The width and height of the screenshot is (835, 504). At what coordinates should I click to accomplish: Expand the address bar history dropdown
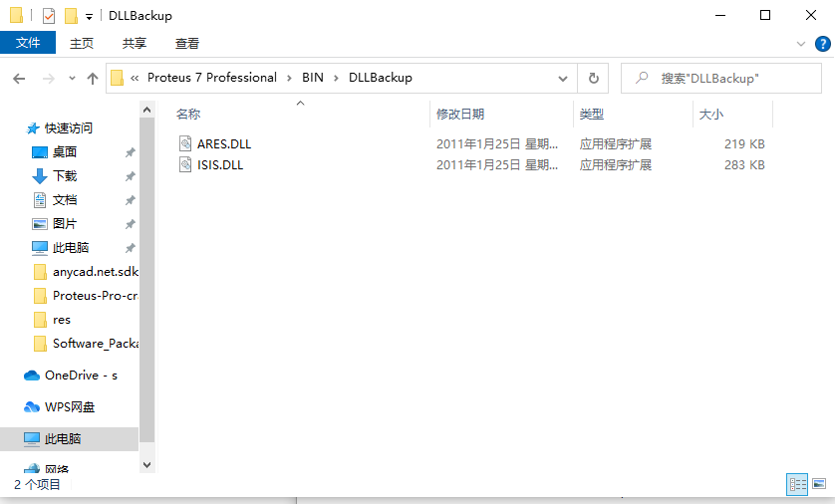(565, 78)
